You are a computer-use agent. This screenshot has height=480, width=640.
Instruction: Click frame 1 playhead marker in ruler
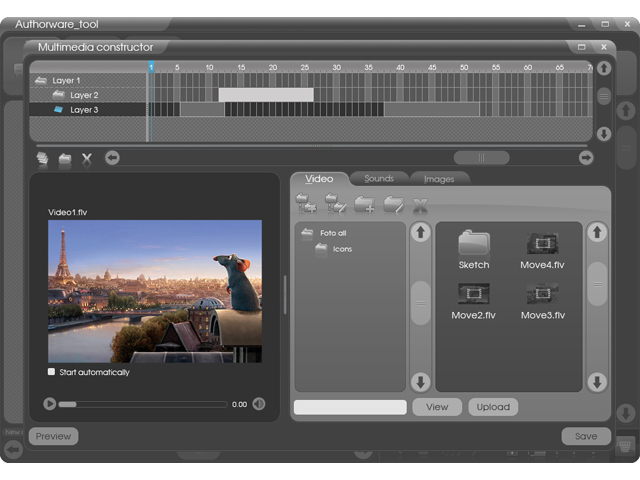151,67
